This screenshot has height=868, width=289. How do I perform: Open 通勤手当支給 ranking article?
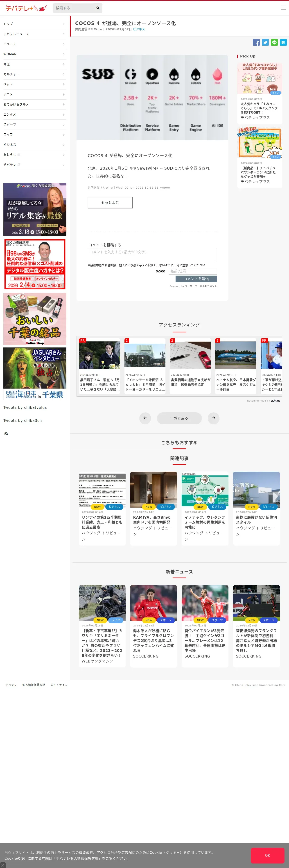pos(190,366)
